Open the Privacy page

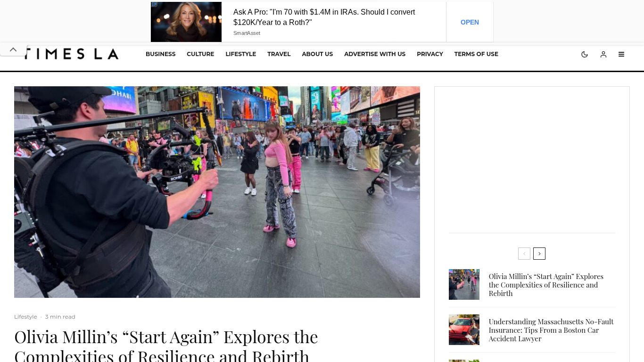(x=430, y=54)
